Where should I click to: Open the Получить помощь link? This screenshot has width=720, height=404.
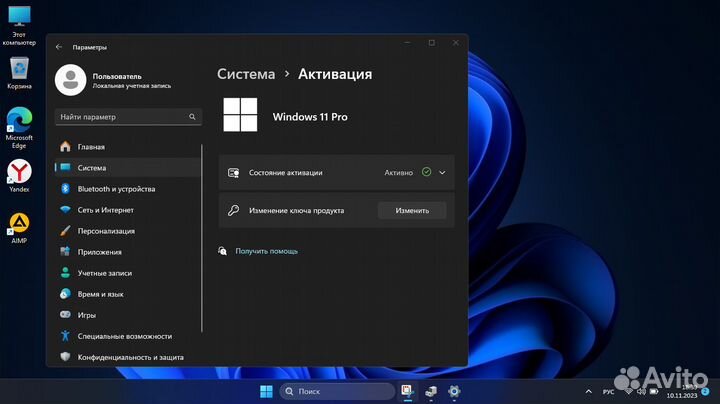[x=266, y=251]
